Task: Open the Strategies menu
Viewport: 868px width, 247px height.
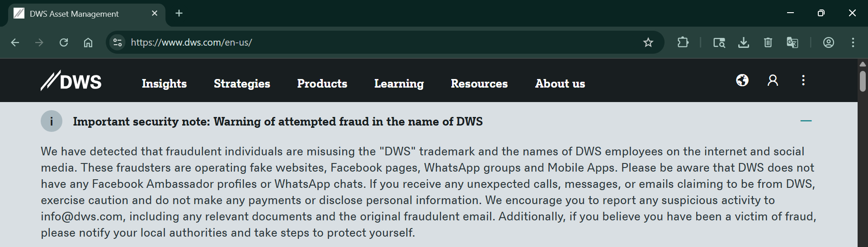Action: pos(242,84)
